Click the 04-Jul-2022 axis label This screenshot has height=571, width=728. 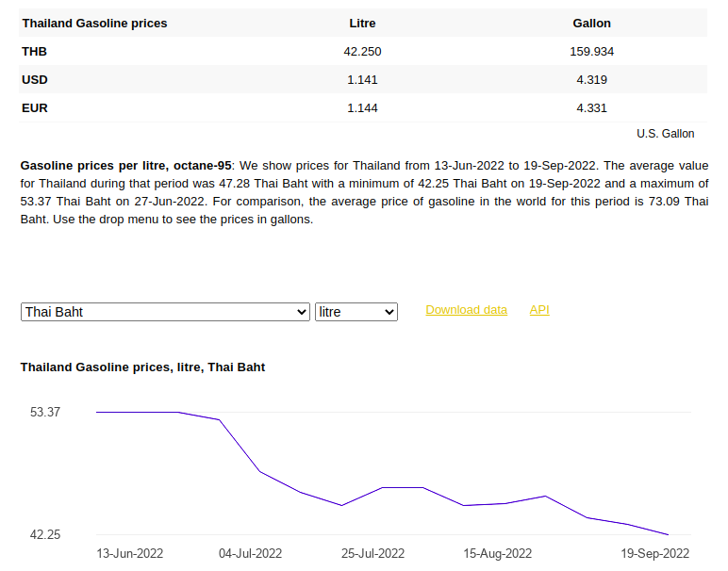point(250,553)
